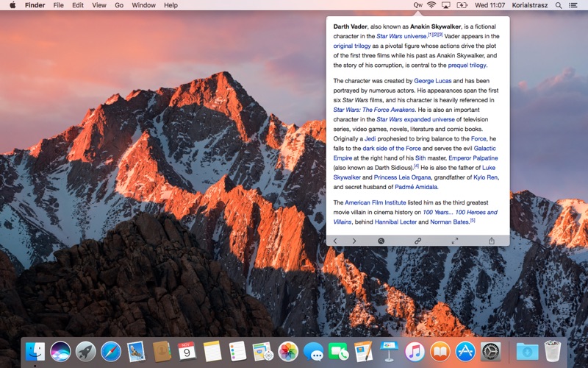588x368 pixels.
Task: Open System Preferences gear icon
Action: click(490, 352)
